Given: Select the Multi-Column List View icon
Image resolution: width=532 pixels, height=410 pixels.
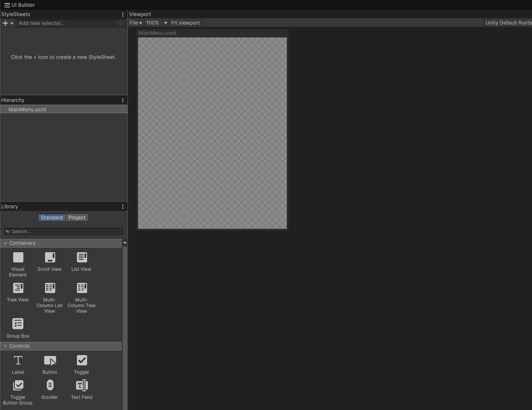Looking at the screenshot, I should 50,288.
